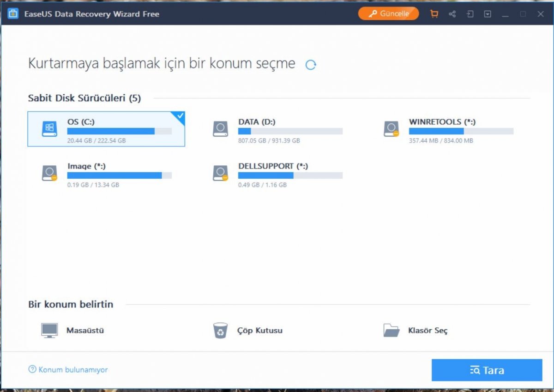Expand the Bir konum belirtin section

[x=70, y=304]
